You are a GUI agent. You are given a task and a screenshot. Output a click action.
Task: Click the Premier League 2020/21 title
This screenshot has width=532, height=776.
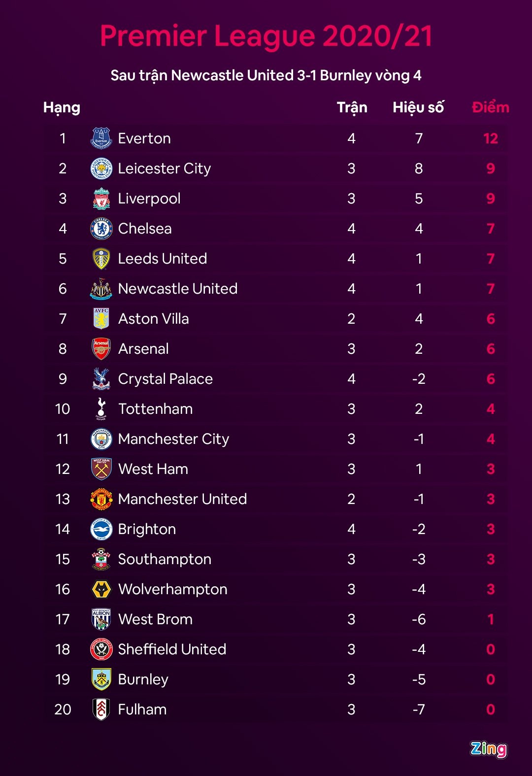[266, 36]
